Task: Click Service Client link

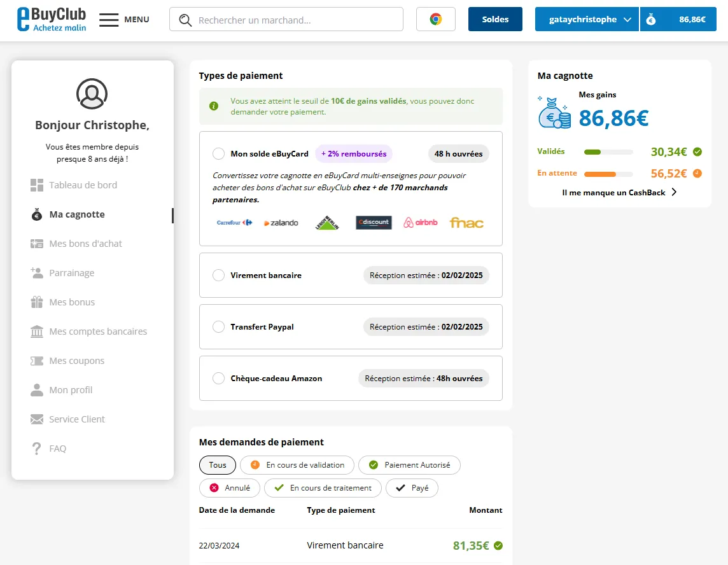Action: [x=77, y=419]
